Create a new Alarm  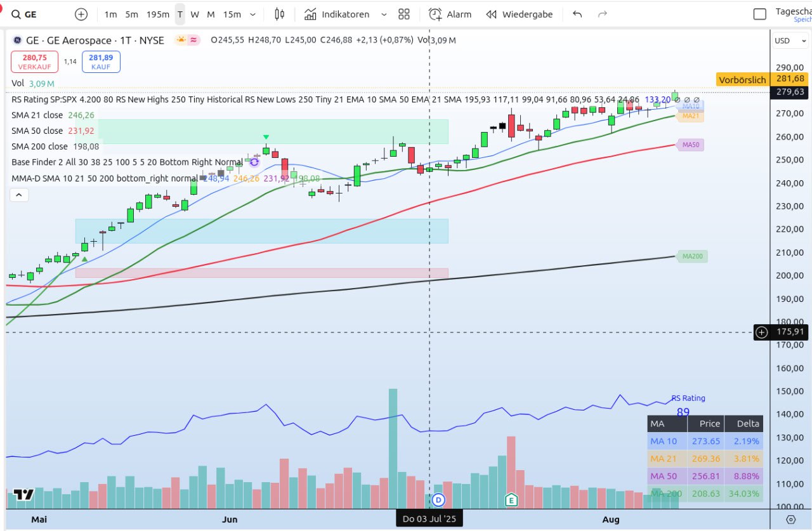pos(450,14)
